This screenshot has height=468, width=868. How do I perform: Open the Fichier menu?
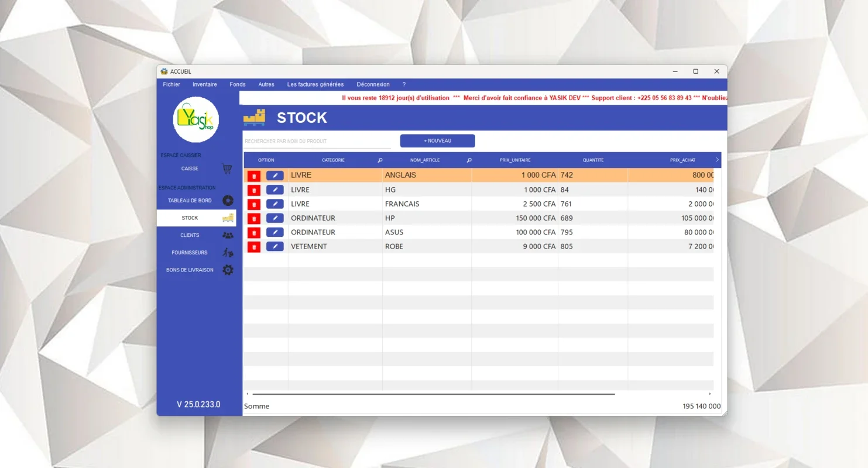(x=171, y=84)
